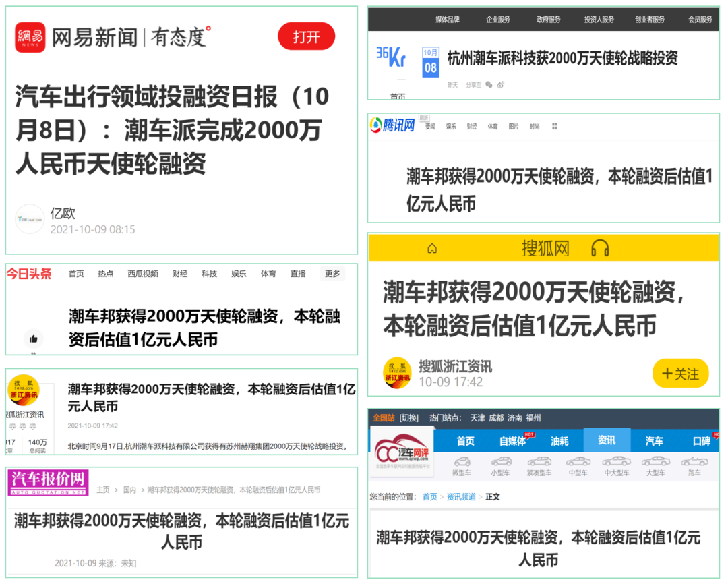The height and width of the screenshot is (586, 728).
Task: Open 首页 tab on 汽车网评 blue nav
Action: [466, 440]
